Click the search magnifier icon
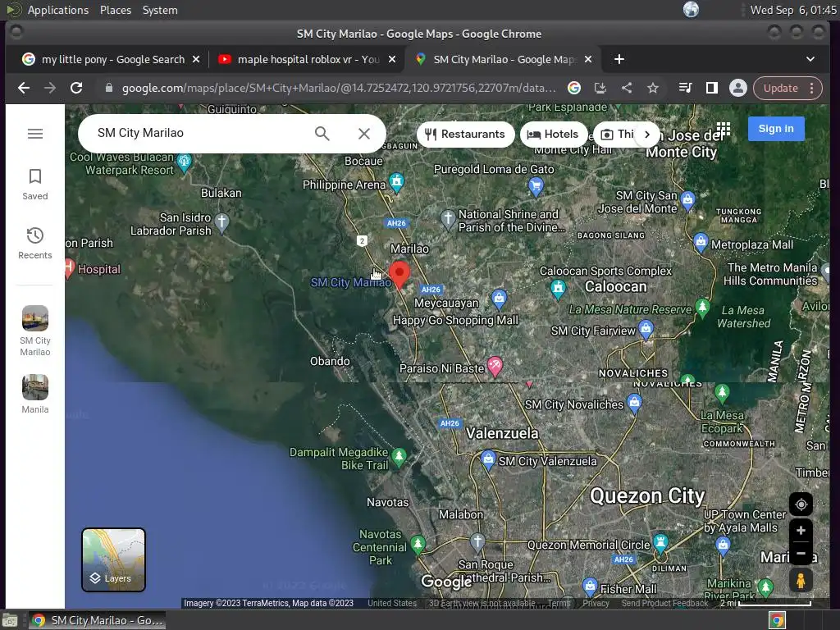Viewport: 840px width, 630px height. [x=322, y=134]
